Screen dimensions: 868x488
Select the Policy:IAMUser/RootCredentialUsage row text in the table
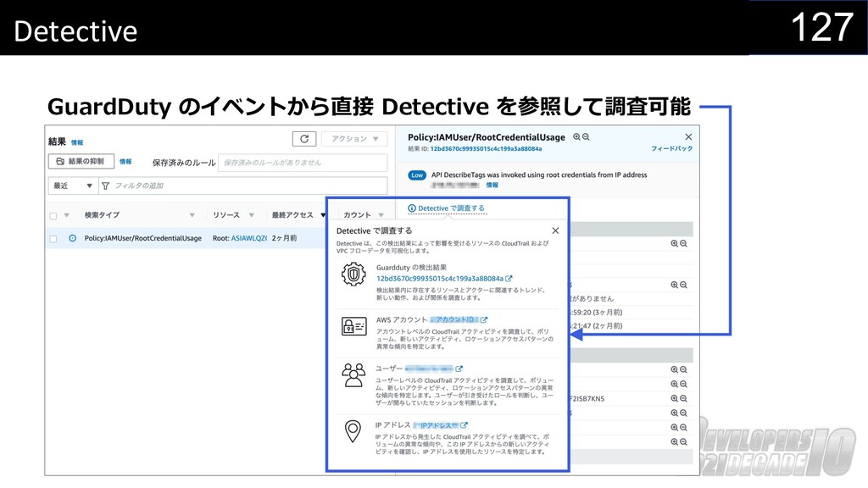pyautogui.click(x=142, y=238)
